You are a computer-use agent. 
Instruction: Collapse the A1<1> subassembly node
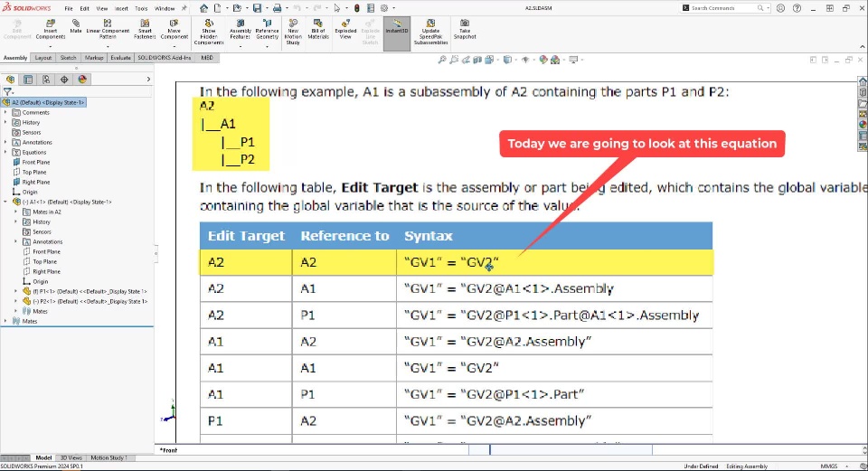pyautogui.click(x=6, y=202)
